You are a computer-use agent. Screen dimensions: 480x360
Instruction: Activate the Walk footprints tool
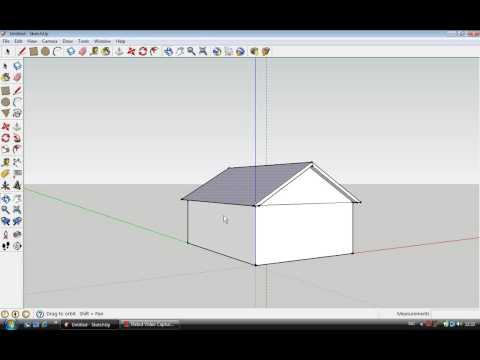[5, 246]
